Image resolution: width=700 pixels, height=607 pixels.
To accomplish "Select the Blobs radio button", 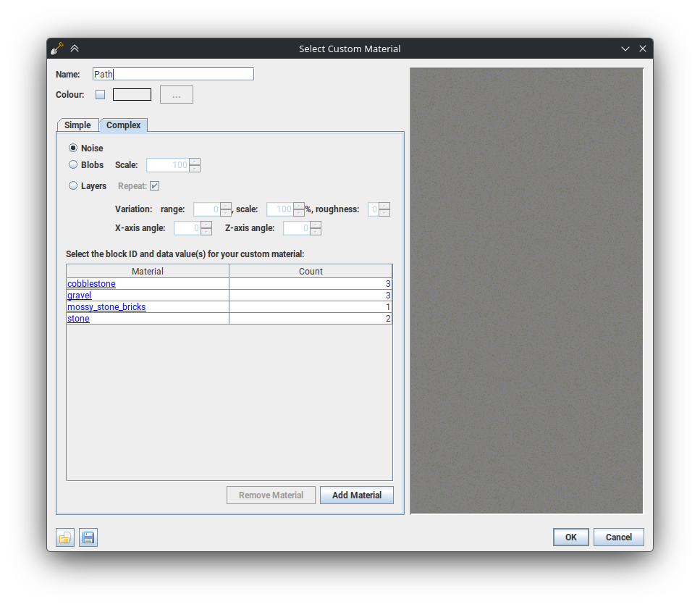I will (73, 164).
